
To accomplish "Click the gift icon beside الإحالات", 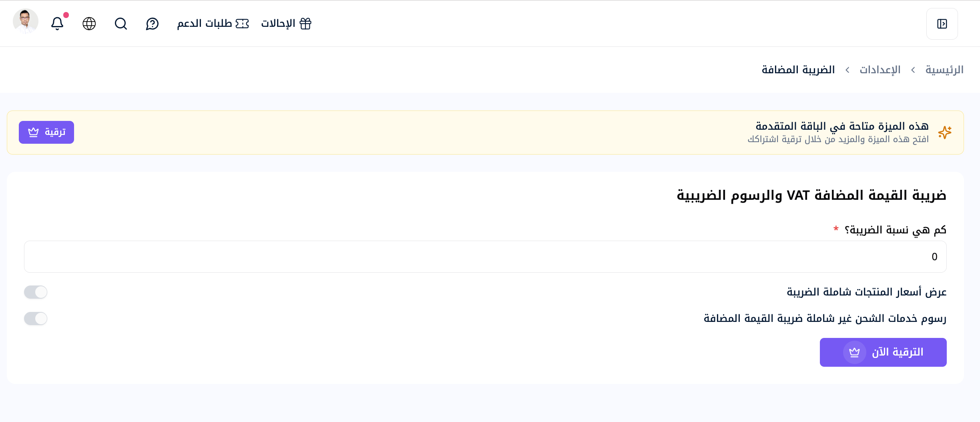I will 305,24.
